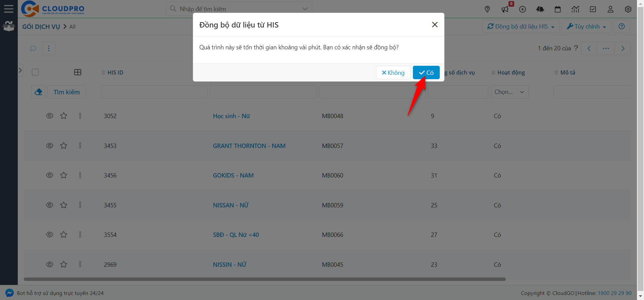Click the sidebar module icon
This screenshot has width=644, height=300.
point(9,26)
